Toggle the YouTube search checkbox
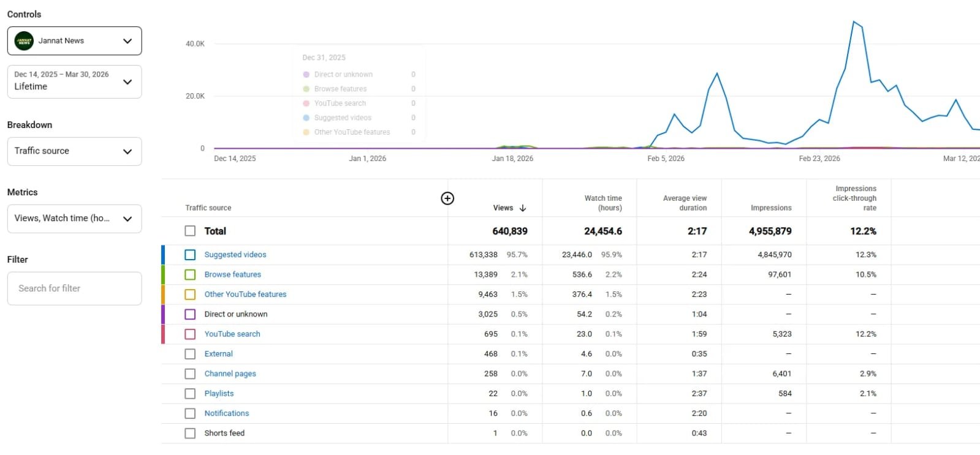Image resolution: width=980 pixels, height=455 pixels. [x=190, y=334]
